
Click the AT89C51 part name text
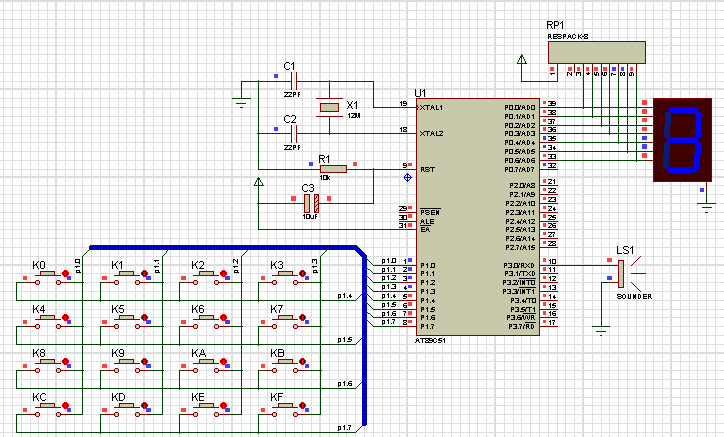tap(430, 340)
